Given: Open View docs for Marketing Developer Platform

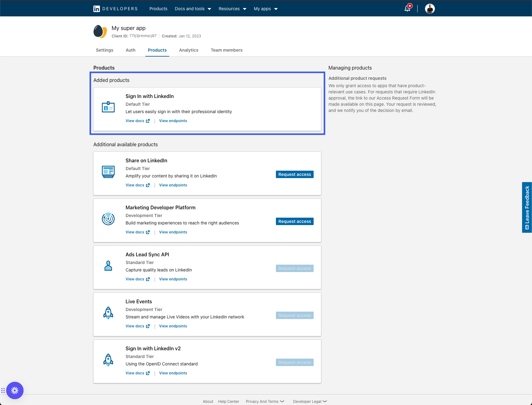Looking at the screenshot, I should (x=138, y=232).
